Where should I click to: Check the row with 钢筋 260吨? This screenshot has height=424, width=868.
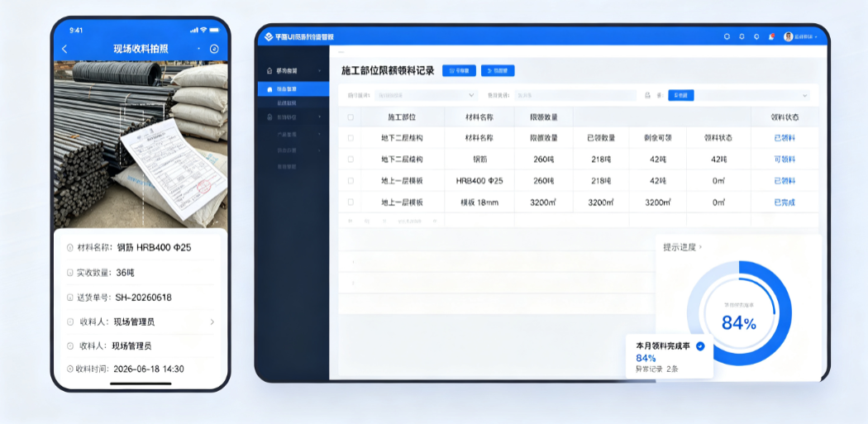pyautogui.click(x=350, y=160)
